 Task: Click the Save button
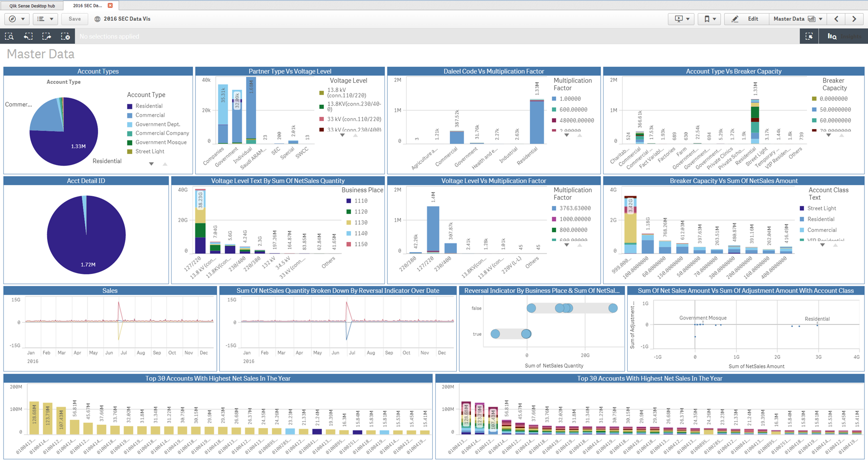tap(74, 19)
